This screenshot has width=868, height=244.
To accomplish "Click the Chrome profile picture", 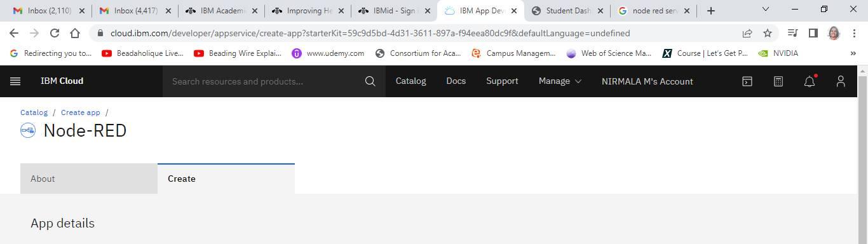I will [x=834, y=33].
